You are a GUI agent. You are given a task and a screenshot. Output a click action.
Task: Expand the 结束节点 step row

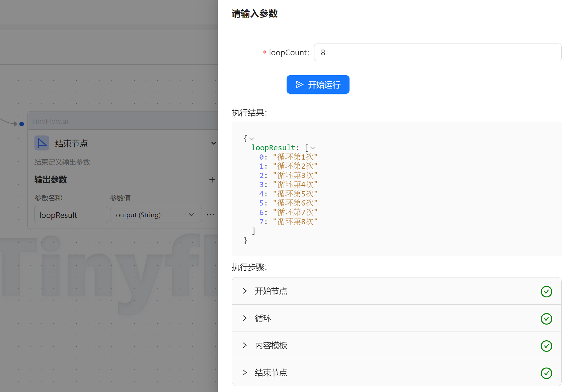coord(245,373)
